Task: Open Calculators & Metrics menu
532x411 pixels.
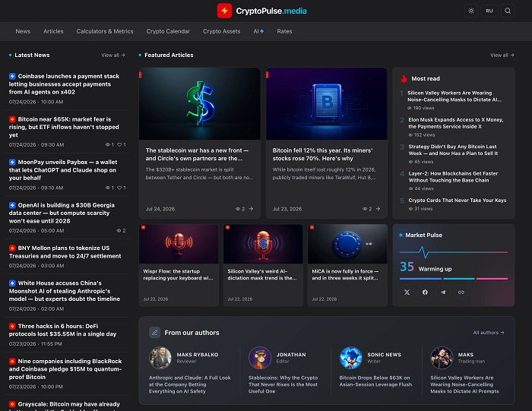Action: pyautogui.click(x=105, y=31)
